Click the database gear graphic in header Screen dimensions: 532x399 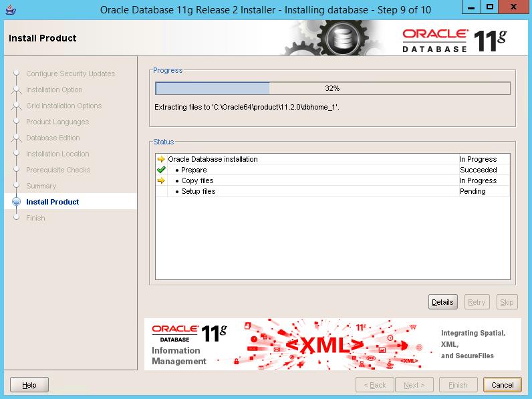point(343,38)
